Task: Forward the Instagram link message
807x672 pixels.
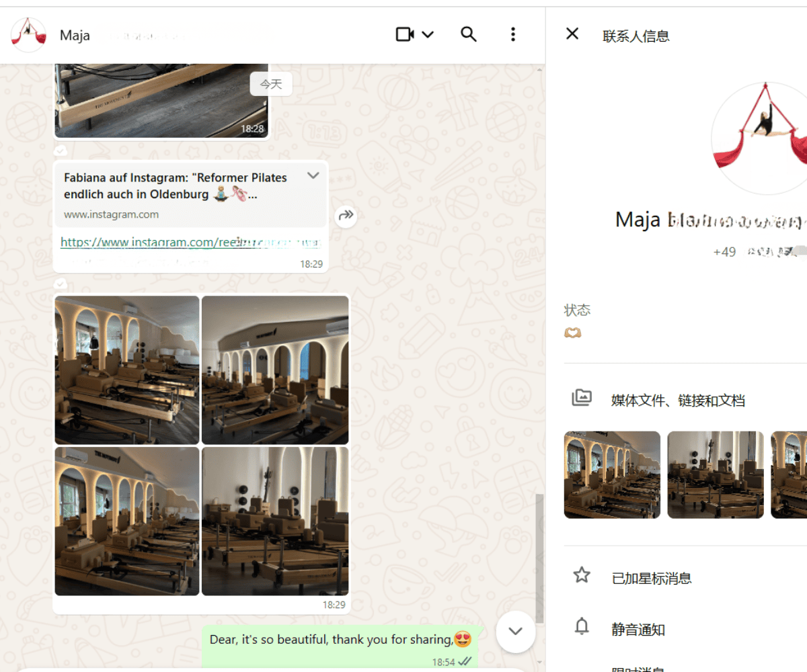Action: (346, 216)
